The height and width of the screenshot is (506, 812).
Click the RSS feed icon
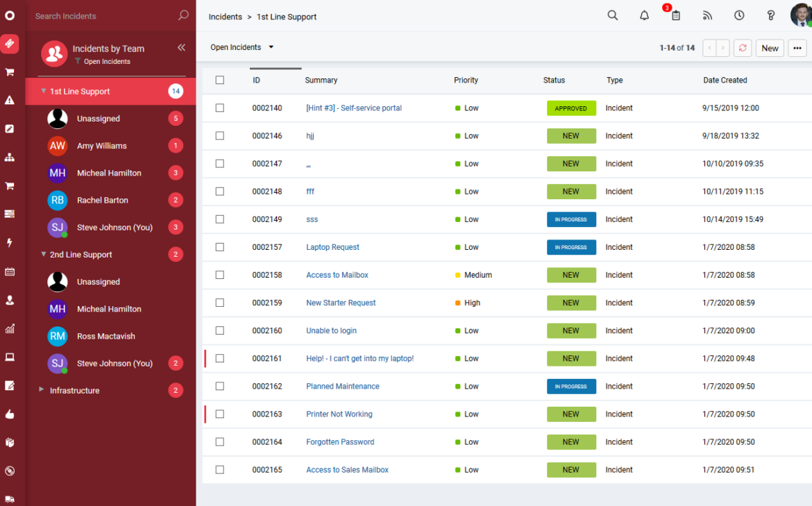click(707, 16)
